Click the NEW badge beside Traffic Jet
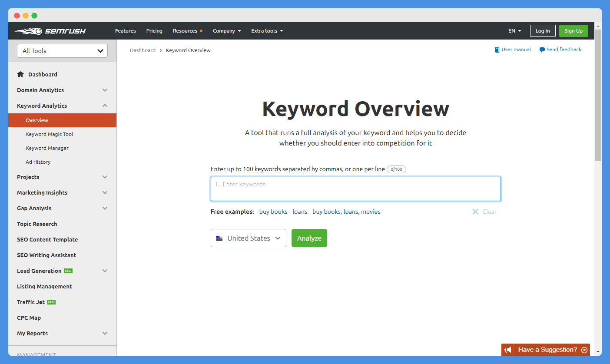Viewport: 610px width, 364px height. 51,302
